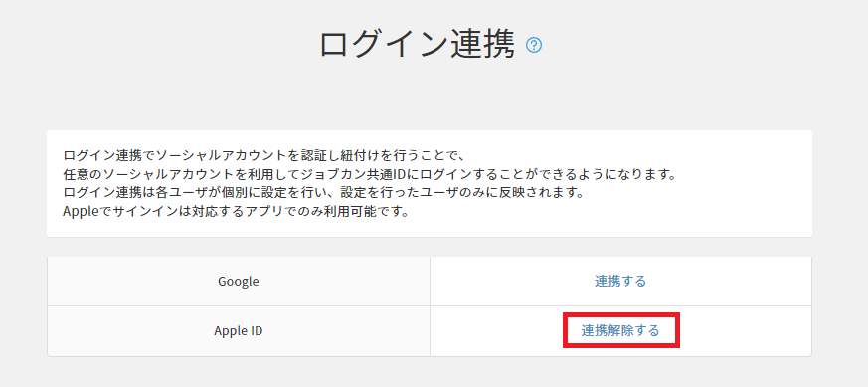Open the help icon beside ログイン連携 title
868x387 pixels.
(x=534, y=45)
